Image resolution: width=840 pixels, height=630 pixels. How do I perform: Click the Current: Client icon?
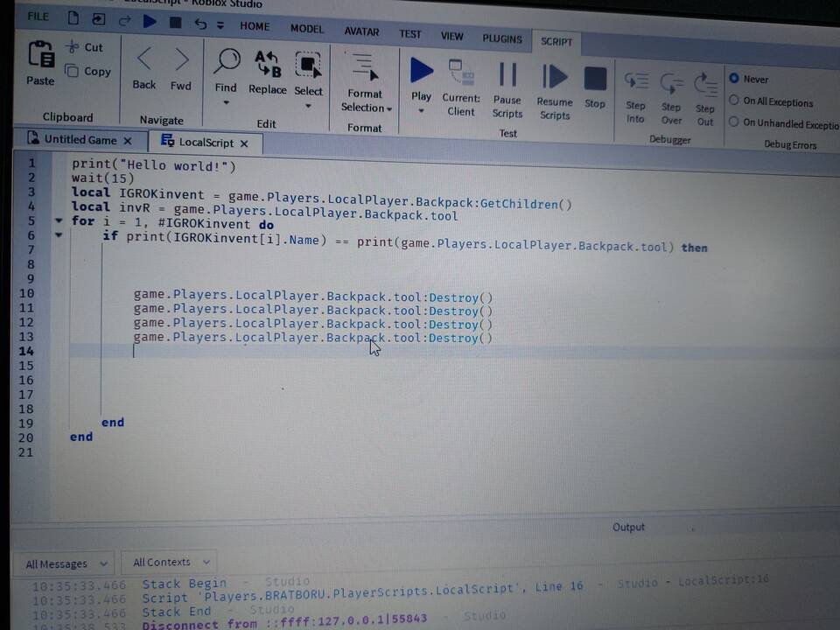[x=461, y=73]
